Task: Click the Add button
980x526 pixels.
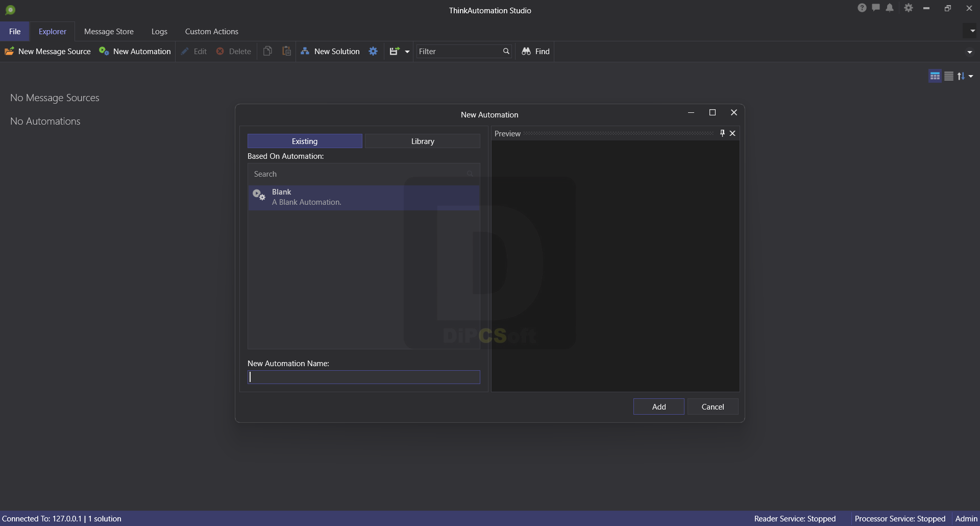Action: click(x=659, y=407)
